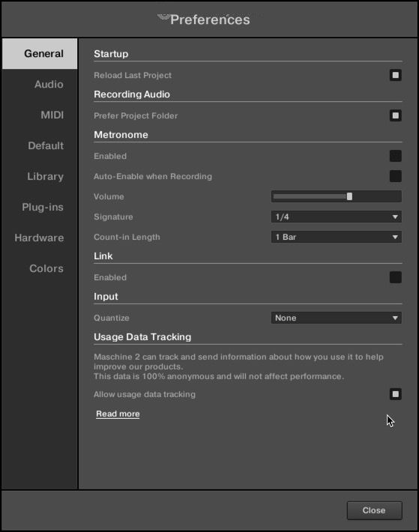Image resolution: width=419 pixels, height=532 pixels.
Task: Open the Quantize dropdown showing None
Action: click(337, 318)
